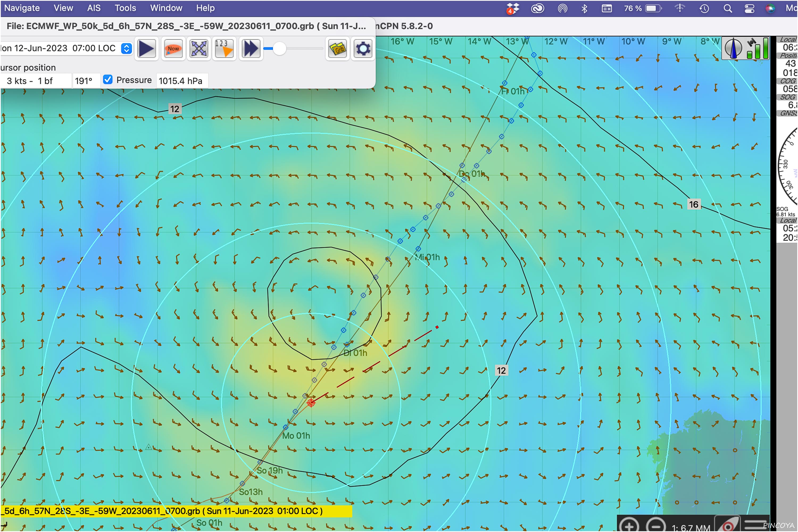Click the Bluetooth status icon
This screenshot has height=532, width=798.
coord(584,8)
